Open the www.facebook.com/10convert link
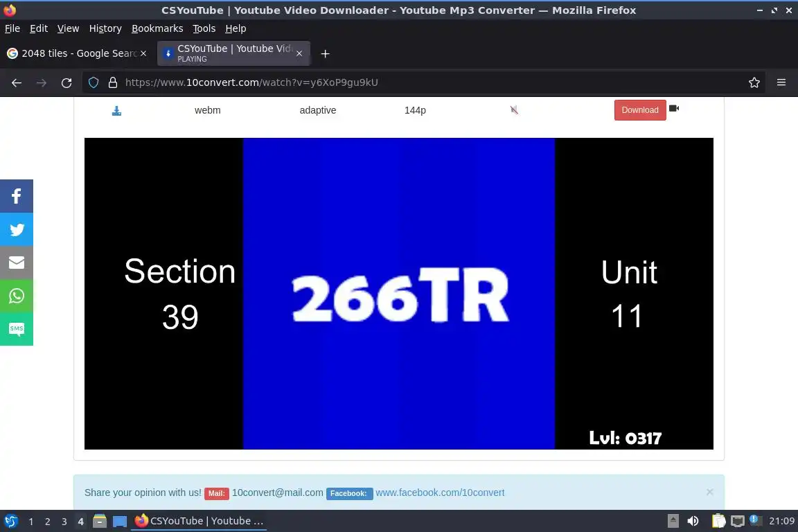 [440, 493]
